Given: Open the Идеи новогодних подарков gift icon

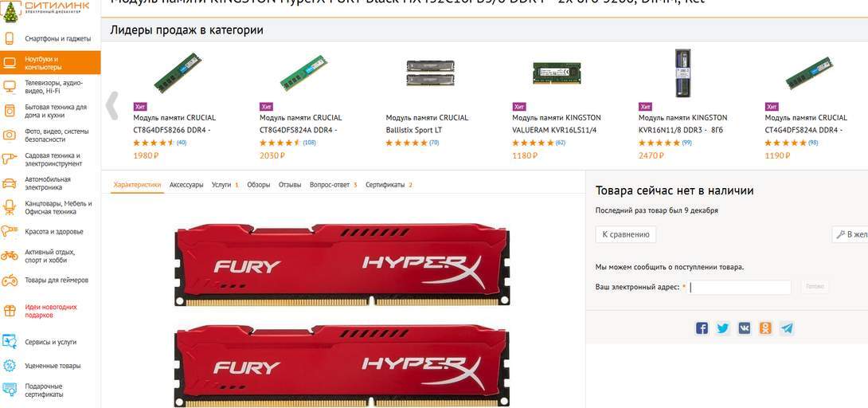Looking at the screenshot, I should point(10,311).
